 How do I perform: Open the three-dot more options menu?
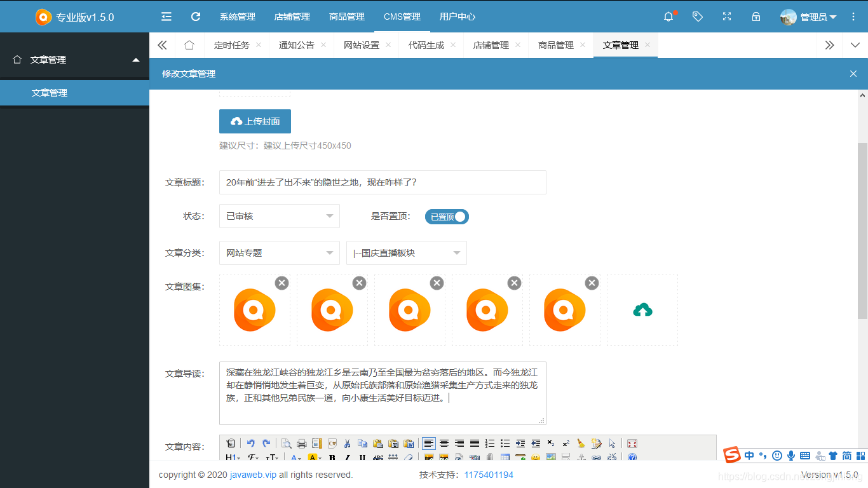tap(853, 17)
